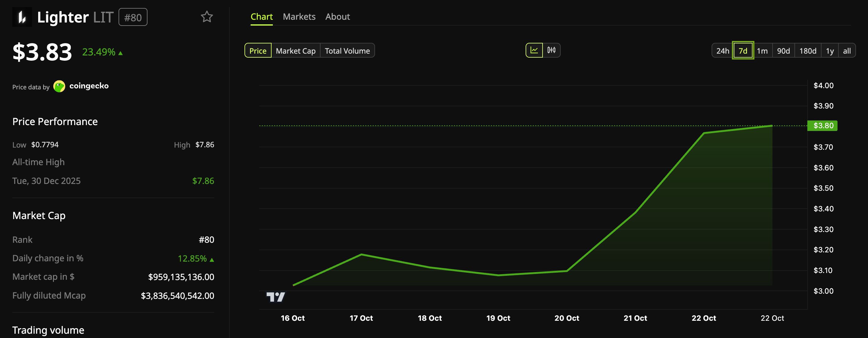
Task: Click the Trading volume heading
Action: pos(48,330)
